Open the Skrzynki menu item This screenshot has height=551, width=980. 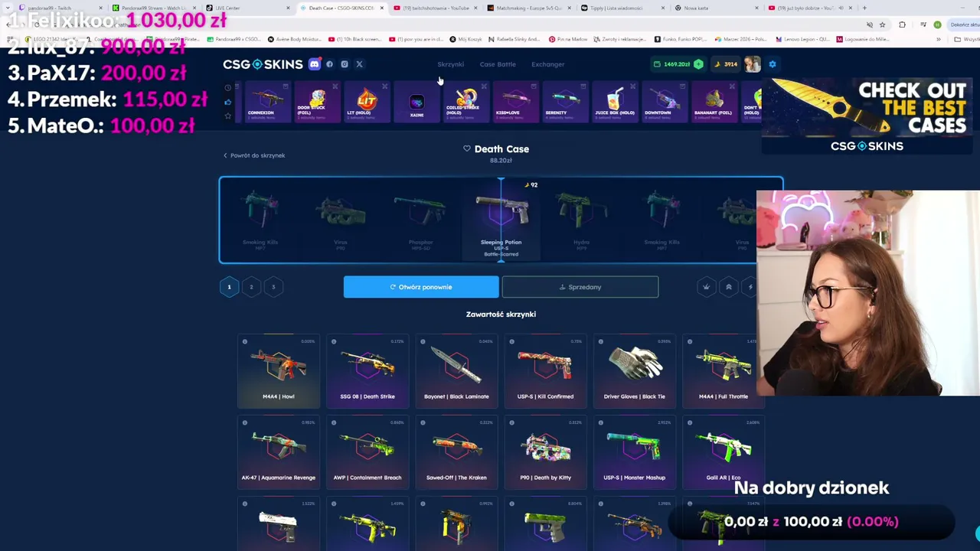click(x=450, y=64)
